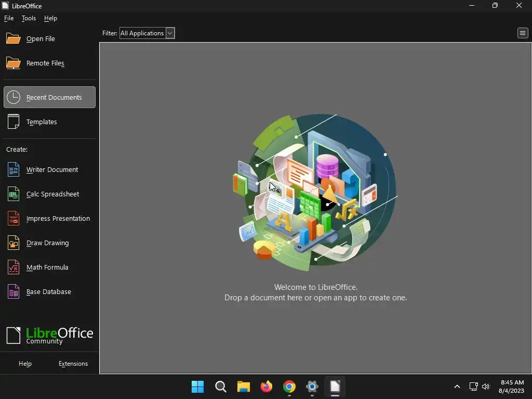Create a new Draw Drawing
Viewport: 532px width, 399px height.
49,243
